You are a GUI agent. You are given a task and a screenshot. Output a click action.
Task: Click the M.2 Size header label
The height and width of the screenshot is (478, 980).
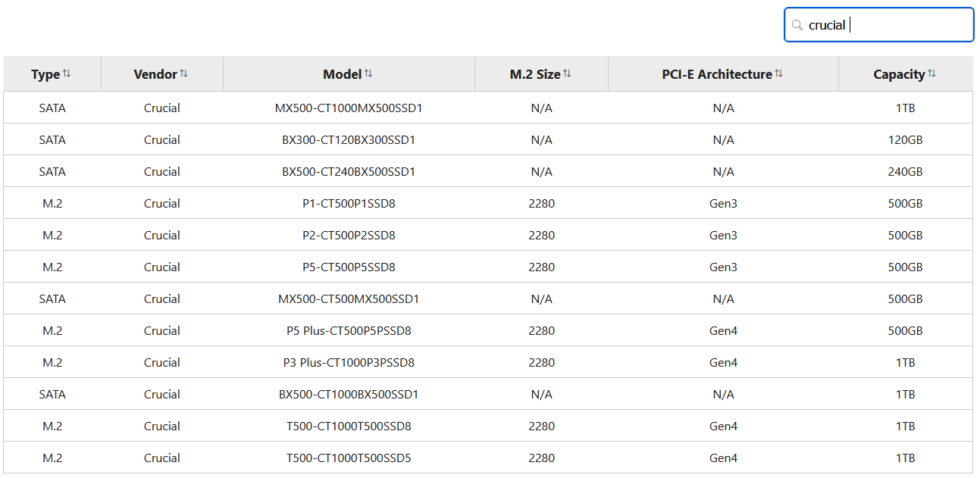pyautogui.click(x=535, y=74)
